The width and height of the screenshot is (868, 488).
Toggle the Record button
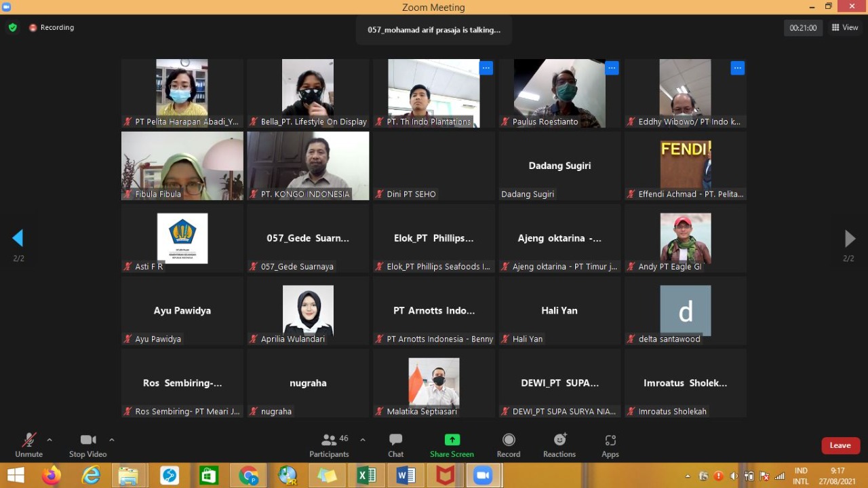pos(508,445)
